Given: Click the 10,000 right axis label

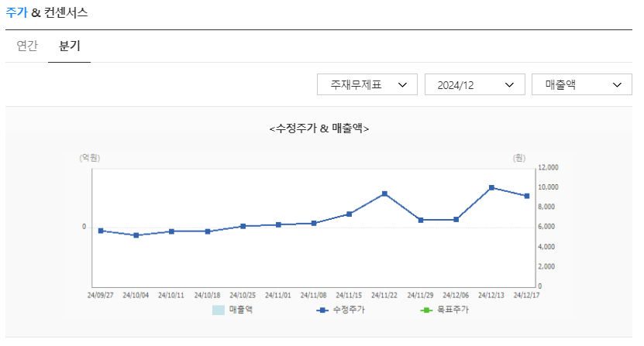Looking at the screenshot, I should pos(549,187).
